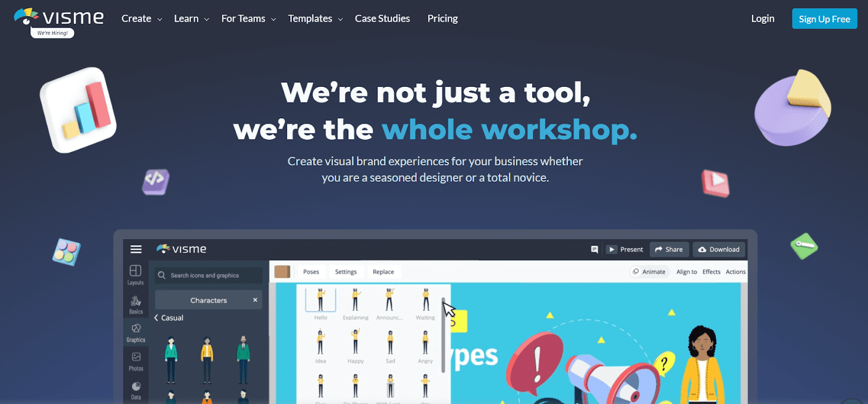The height and width of the screenshot is (404, 868).
Task: Open the Data panel in the sidebar
Action: click(136, 390)
